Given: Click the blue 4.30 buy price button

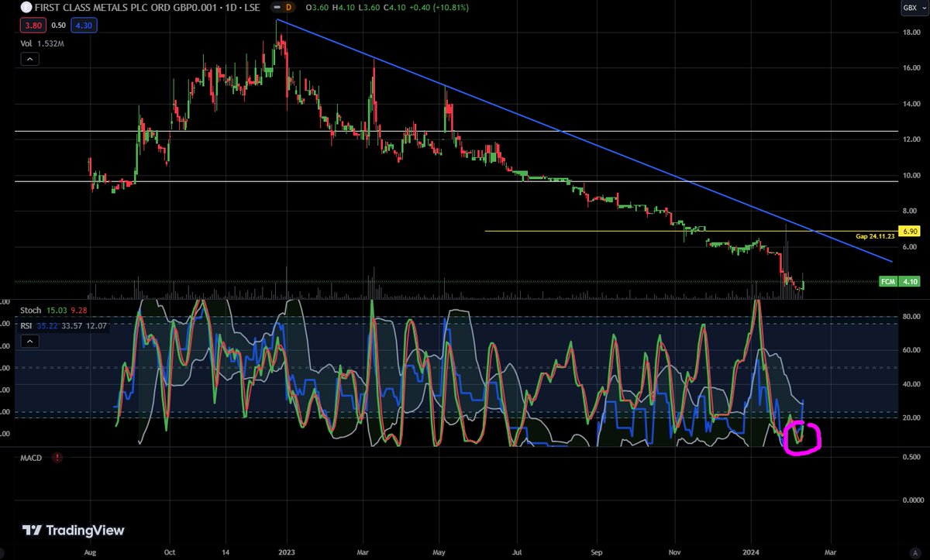Looking at the screenshot, I should click(83, 25).
